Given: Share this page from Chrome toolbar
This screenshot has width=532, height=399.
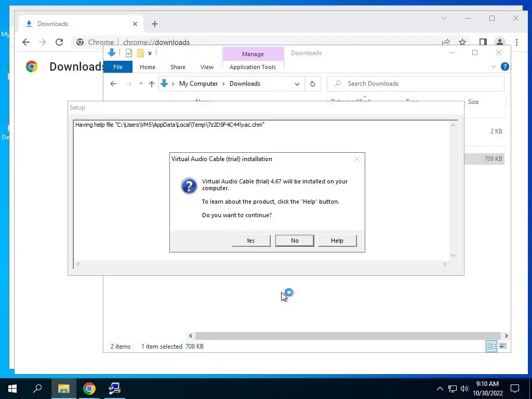Looking at the screenshot, I should (446, 42).
